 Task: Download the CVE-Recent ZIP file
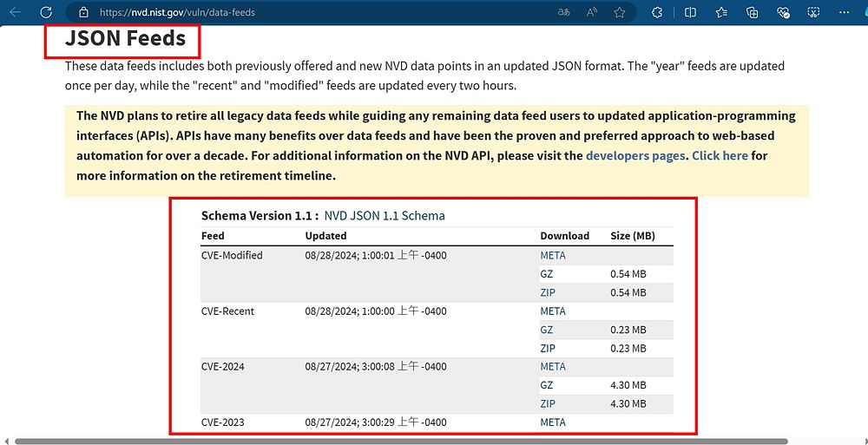tap(548, 348)
